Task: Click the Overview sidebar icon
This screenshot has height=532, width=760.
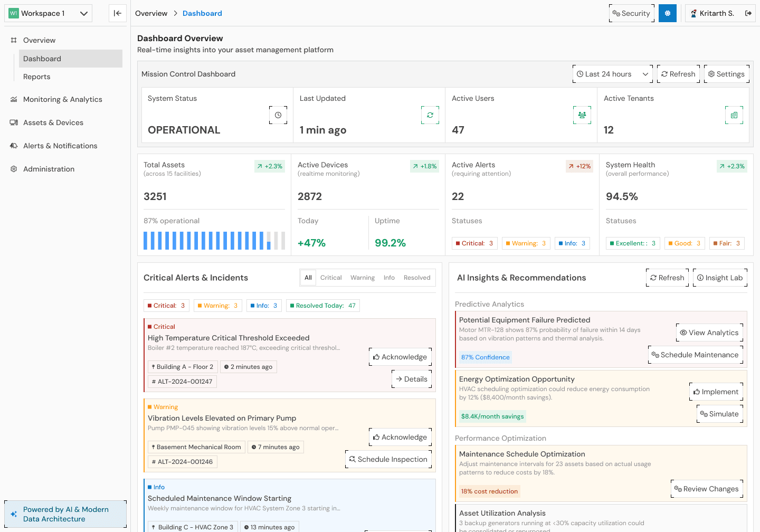Action: (14, 40)
